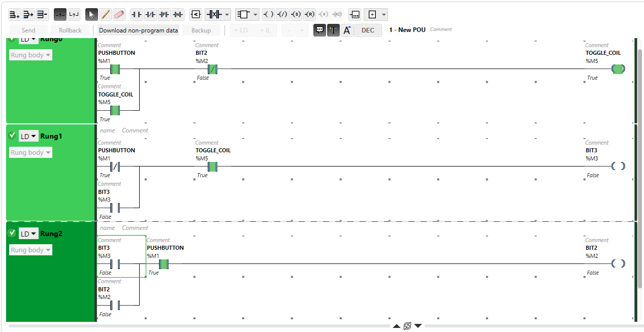Click the Rung1 name field
This screenshot has height=332, width=644.
(108, 130)
